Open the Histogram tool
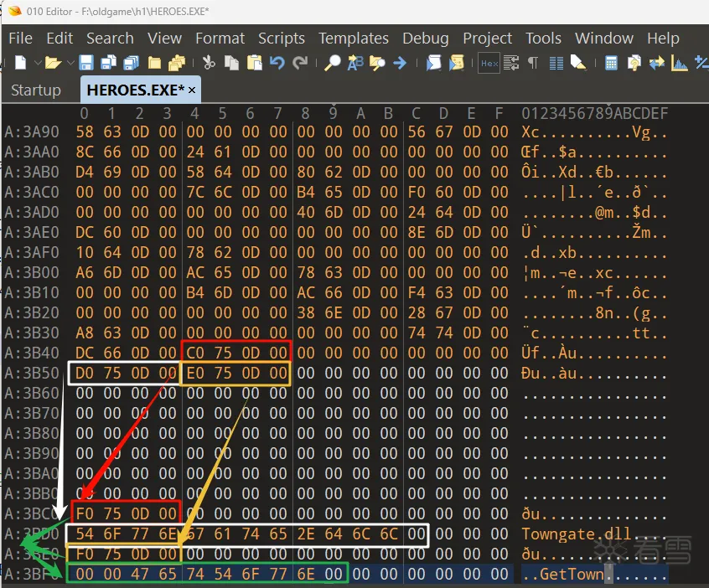 [680, 63]
